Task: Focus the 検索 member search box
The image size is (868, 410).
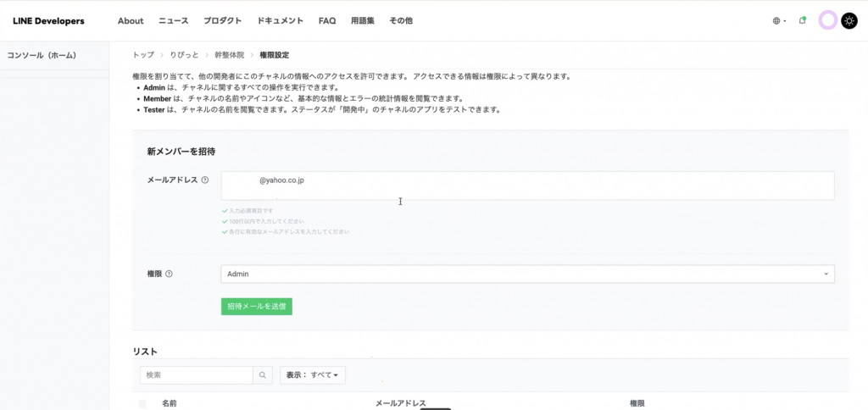Action: pos(196,374)
